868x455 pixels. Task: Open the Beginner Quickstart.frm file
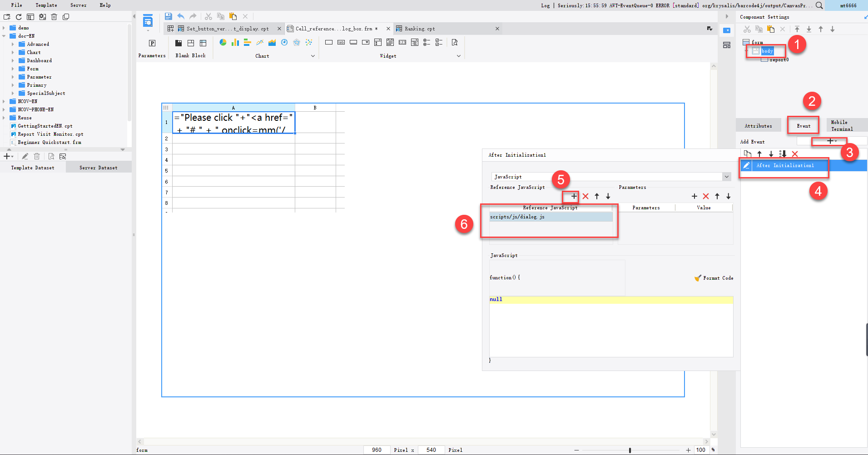50,142
